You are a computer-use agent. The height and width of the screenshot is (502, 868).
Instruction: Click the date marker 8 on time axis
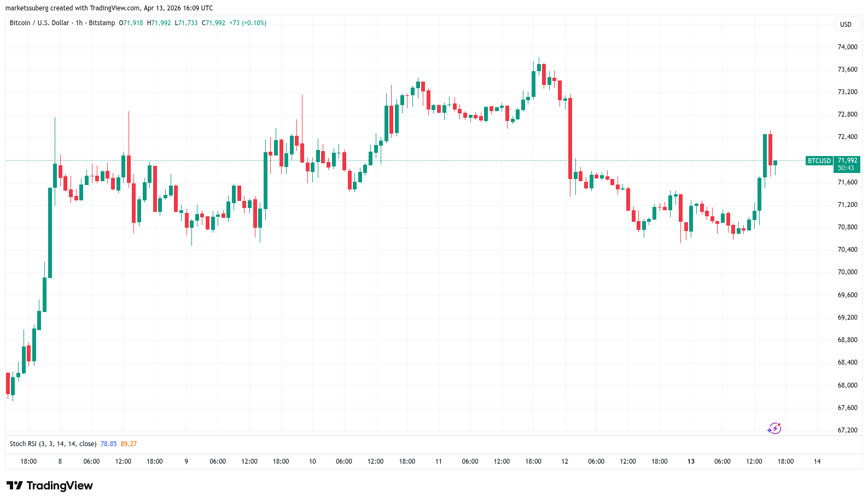(60, 461)
